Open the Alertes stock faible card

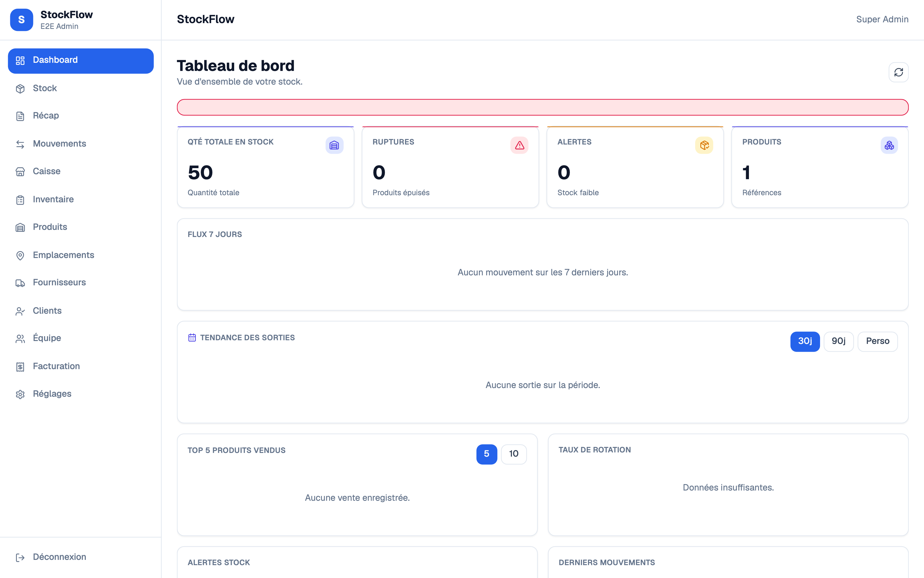(635, 167)
